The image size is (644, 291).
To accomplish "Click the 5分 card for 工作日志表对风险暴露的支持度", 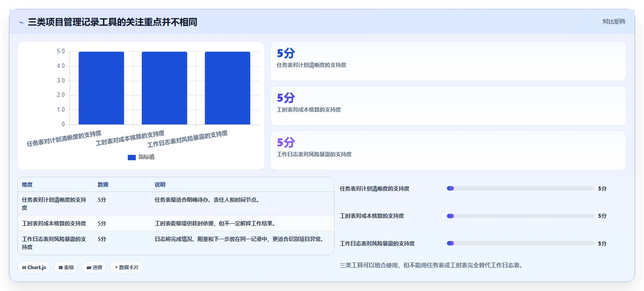I will pyautogui.click(x=448, y=150).
